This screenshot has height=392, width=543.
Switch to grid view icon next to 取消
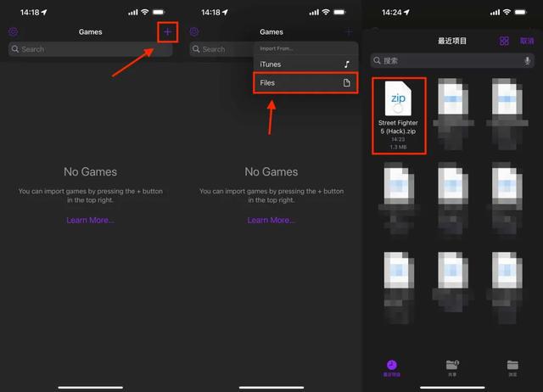pyautogui.click(x=504, y=41)
